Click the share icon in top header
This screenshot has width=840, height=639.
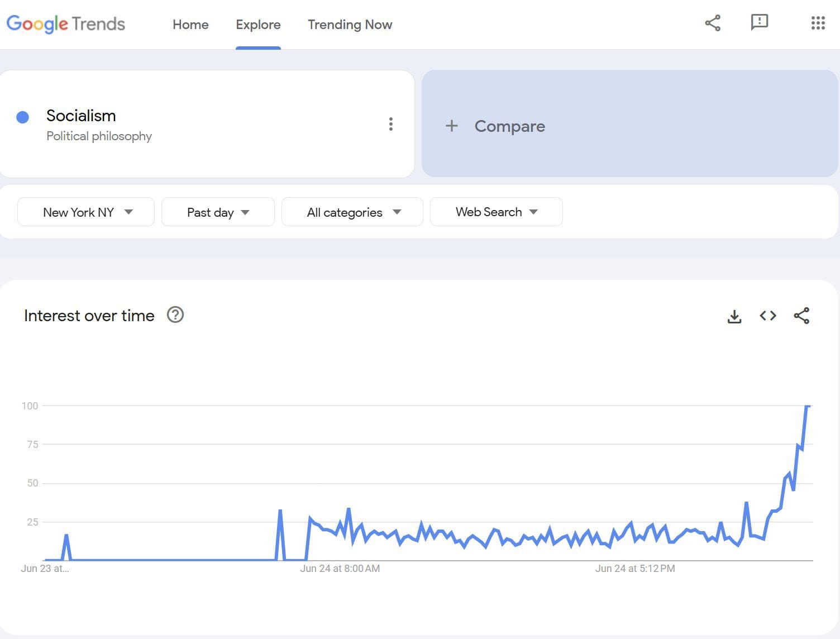pyautogui.click(x=713, y=23)
